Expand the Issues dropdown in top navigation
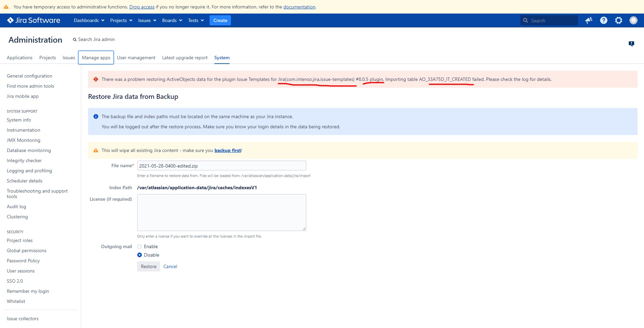644x328 pixels. pos(147,20)
